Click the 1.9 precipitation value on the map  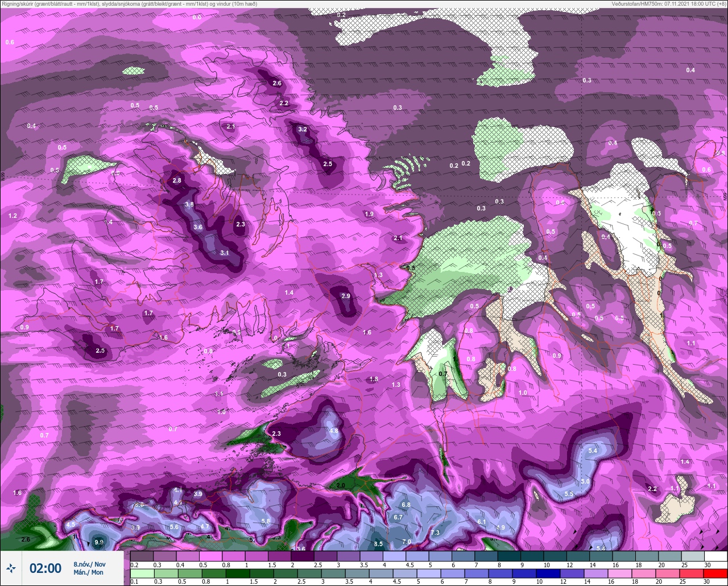[x=369, y=214]
